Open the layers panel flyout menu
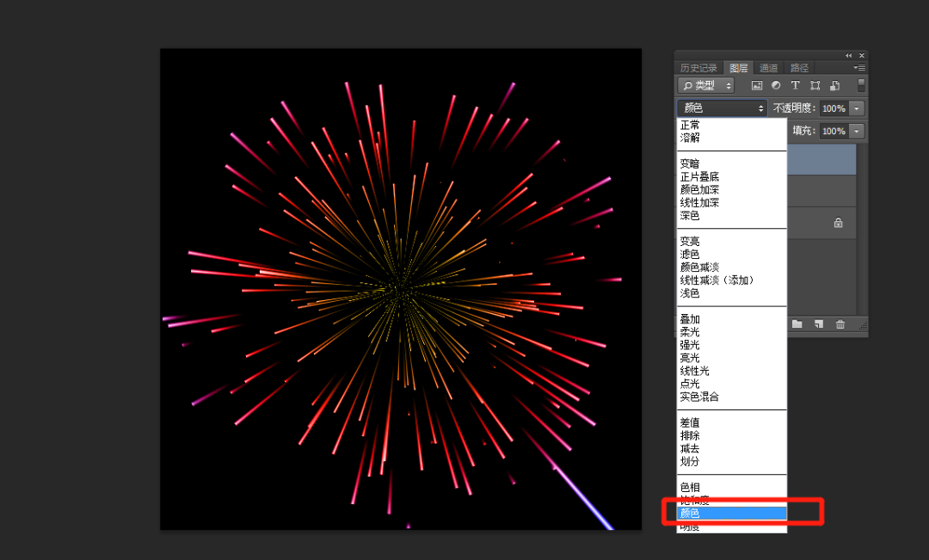This screenshot has height=560, width=929. pyautogui.click(x=859, y=68)
